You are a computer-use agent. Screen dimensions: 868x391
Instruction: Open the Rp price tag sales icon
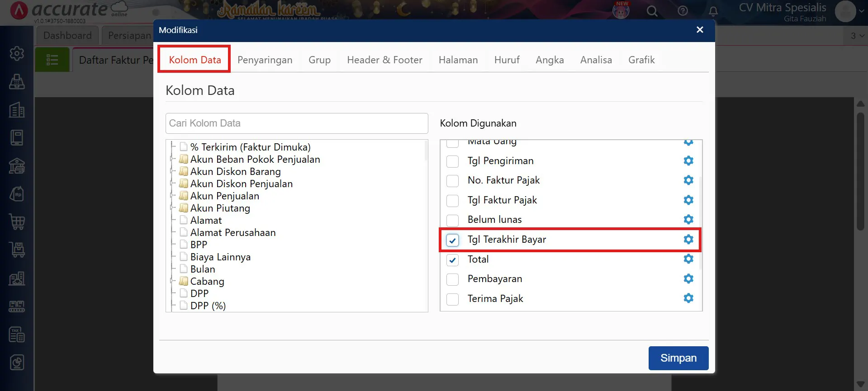pyautogui.click(x=17, y=194)
